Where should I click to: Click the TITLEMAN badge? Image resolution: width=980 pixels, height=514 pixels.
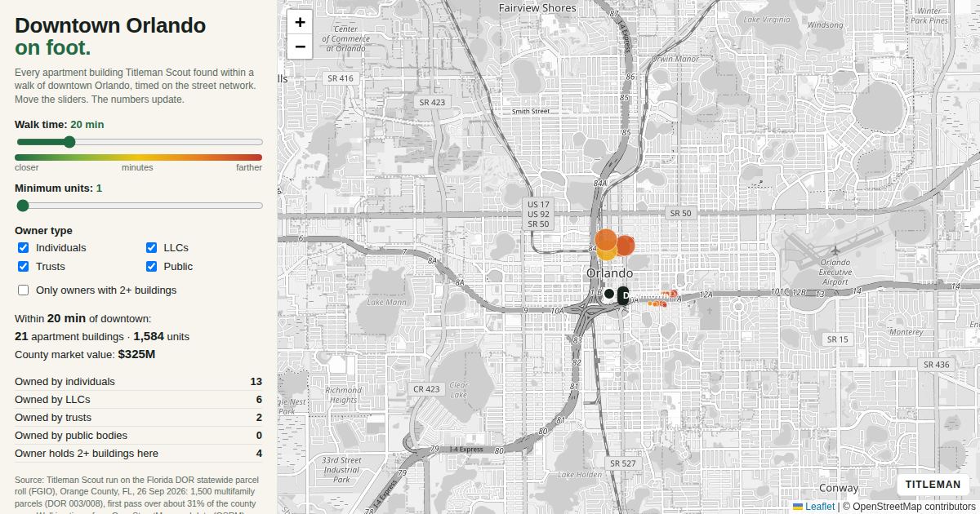[x=933, y=485]
